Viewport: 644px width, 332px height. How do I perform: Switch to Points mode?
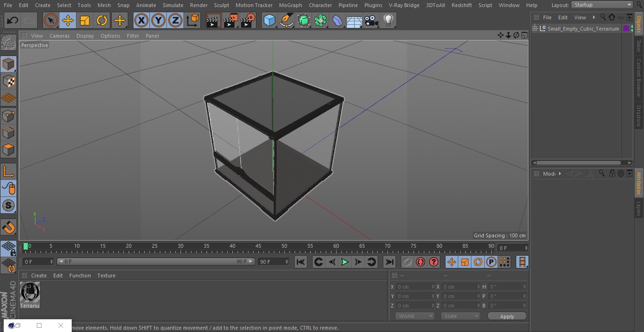pos(8,115)
